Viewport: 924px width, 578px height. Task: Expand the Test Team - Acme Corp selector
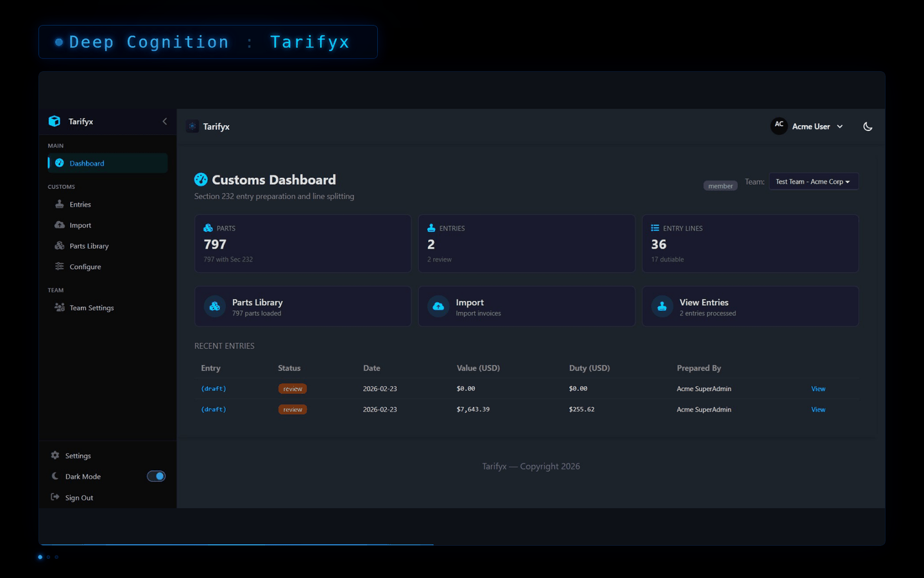(812, 182)
